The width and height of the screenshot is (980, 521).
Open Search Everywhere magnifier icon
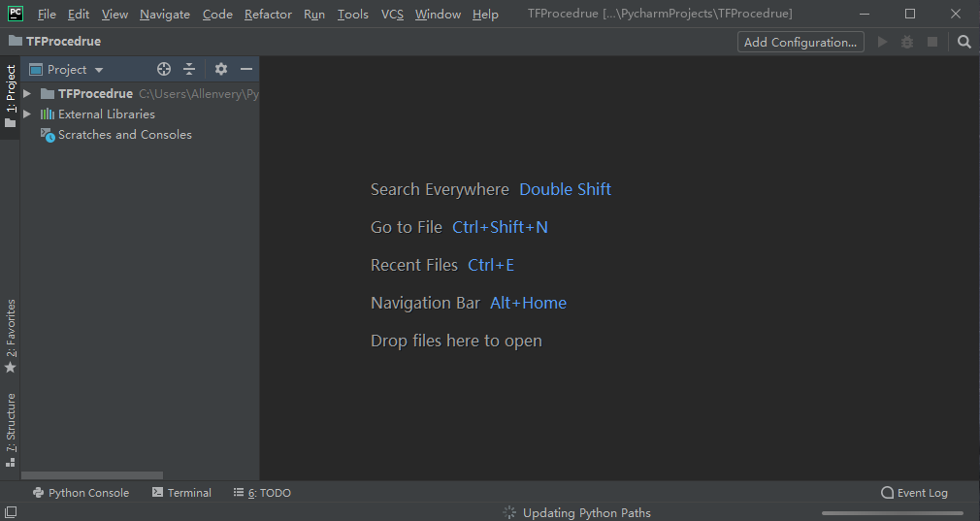click(964, 42)
